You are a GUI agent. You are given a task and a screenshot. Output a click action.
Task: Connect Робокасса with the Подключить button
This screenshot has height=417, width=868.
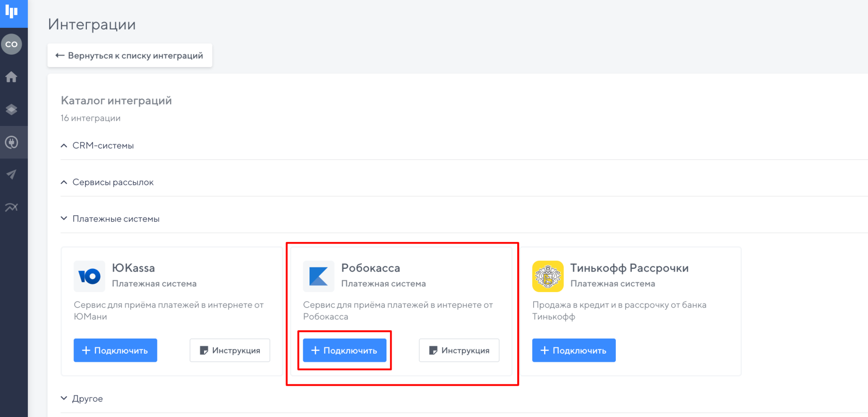(345, 350)
